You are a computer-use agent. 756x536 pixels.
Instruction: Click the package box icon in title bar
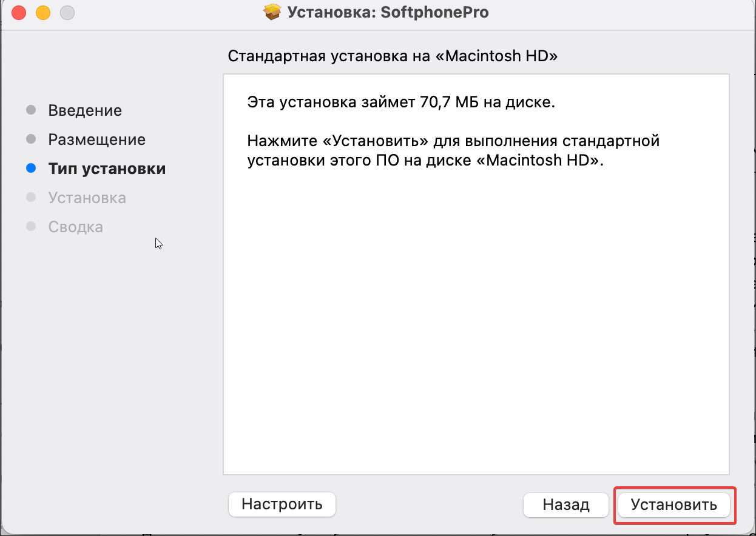tap(272, 12)
